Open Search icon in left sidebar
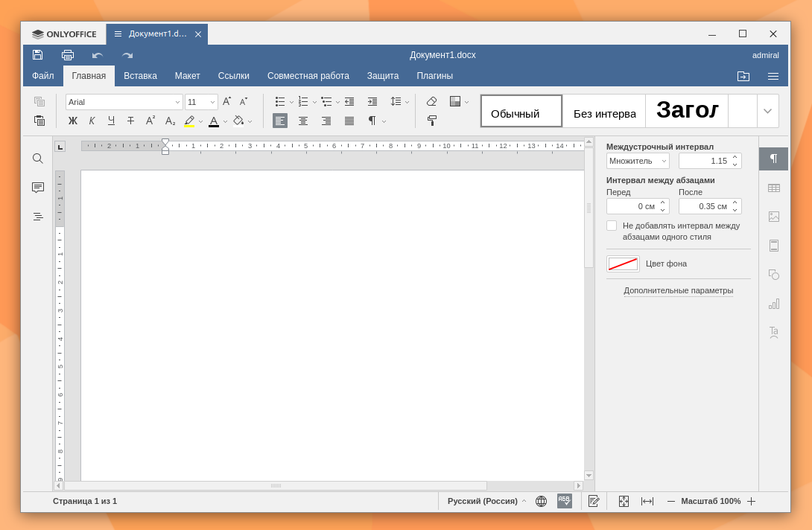 tap(38, 159)
